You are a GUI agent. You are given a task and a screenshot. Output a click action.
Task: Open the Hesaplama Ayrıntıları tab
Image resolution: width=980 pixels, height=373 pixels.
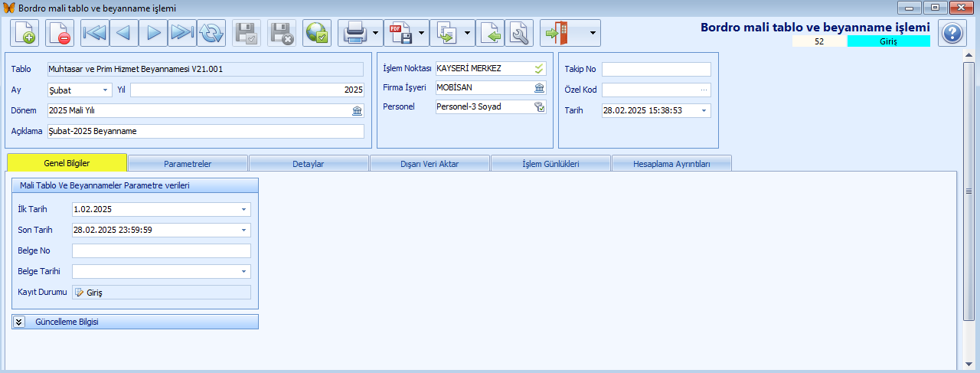671,164
